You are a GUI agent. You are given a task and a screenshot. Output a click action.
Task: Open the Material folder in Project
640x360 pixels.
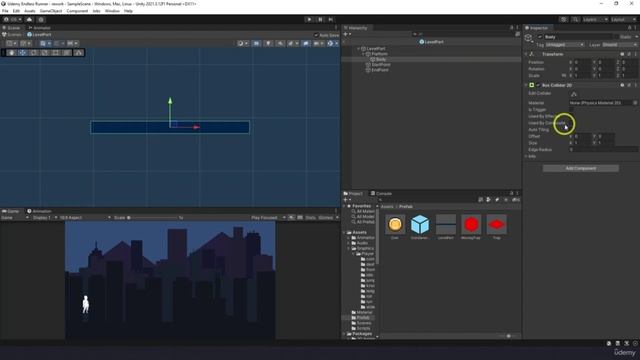click(x=364, y=312)
